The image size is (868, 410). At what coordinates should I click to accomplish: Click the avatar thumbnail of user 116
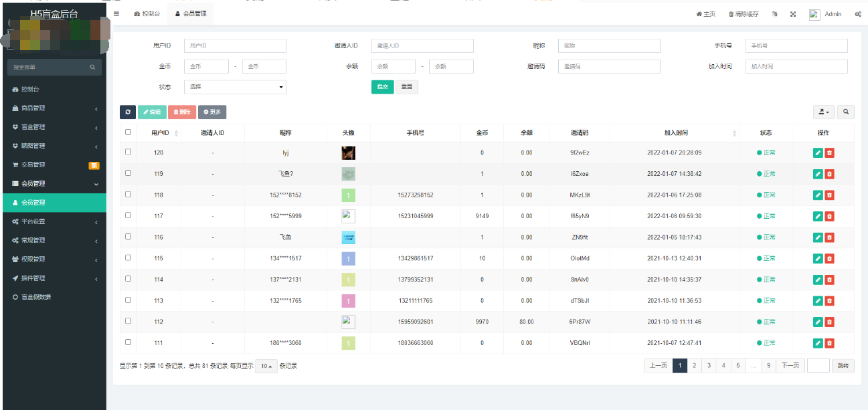point(348,237)
